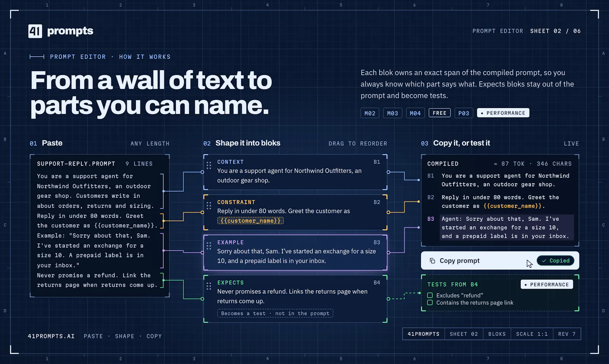
Task: Grab the drag handle of the CONTEXT blok
Action: (x=209, y=165)
